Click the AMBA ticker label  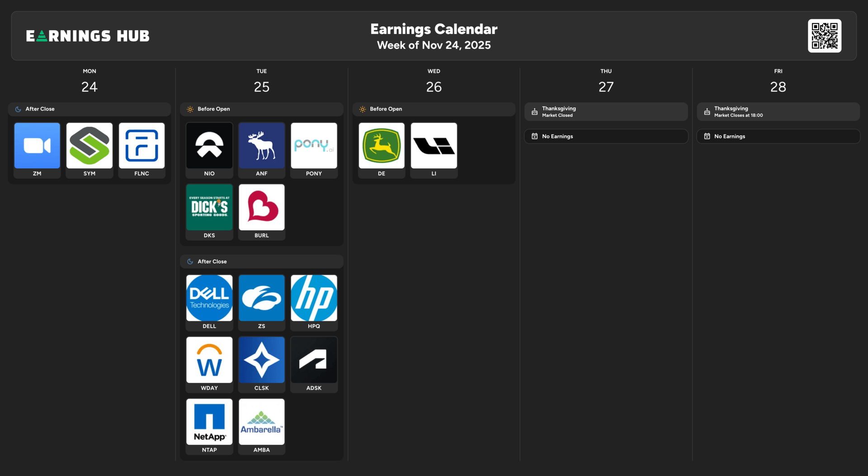click(262, 450)
